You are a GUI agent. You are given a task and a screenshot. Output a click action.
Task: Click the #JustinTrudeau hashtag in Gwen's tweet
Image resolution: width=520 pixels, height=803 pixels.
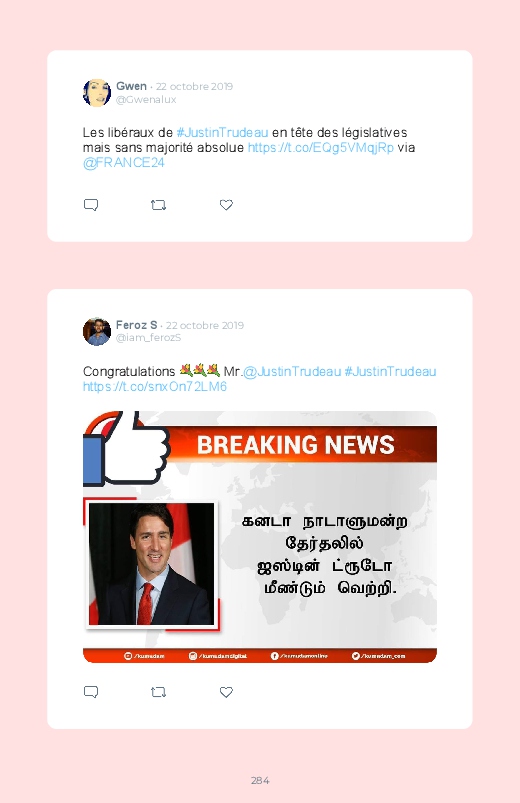pyautogui.click(x=222, y=133)
